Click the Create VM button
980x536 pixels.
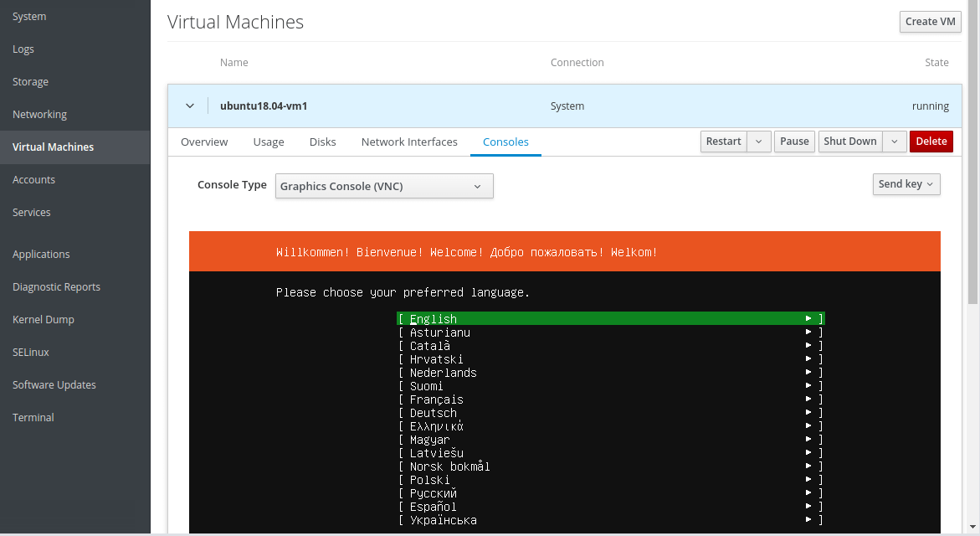[x=930, y=22]
